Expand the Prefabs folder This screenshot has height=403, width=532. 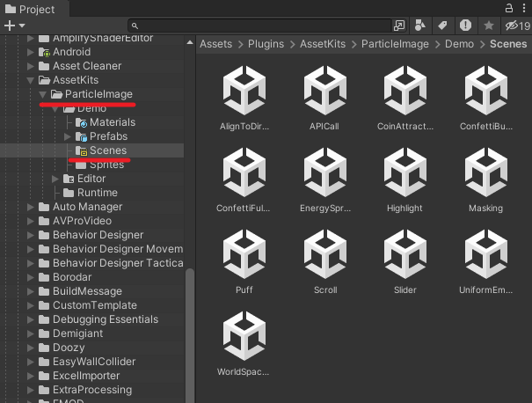point(68,136)
